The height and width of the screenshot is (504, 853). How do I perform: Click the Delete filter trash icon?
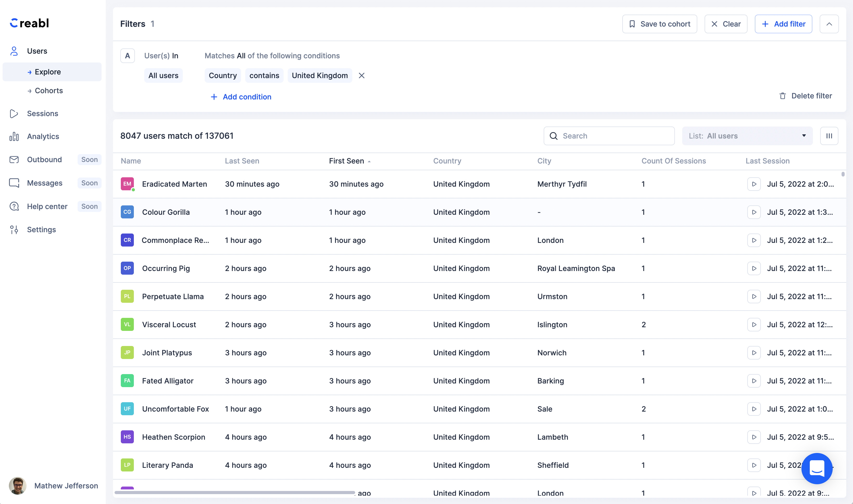pos(782,96)
